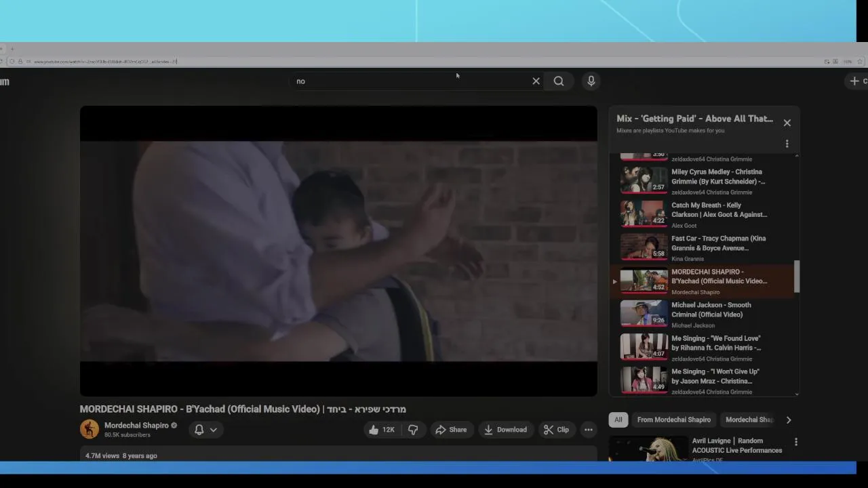Dislike the video with thumbs-down icon

click(x=413, y=430)
